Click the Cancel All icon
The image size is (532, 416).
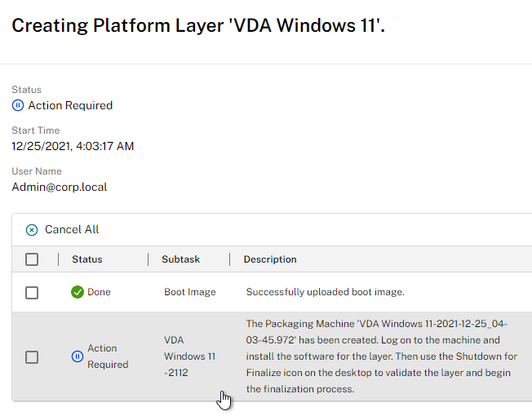pyautogui.click(x=32, y=230)
